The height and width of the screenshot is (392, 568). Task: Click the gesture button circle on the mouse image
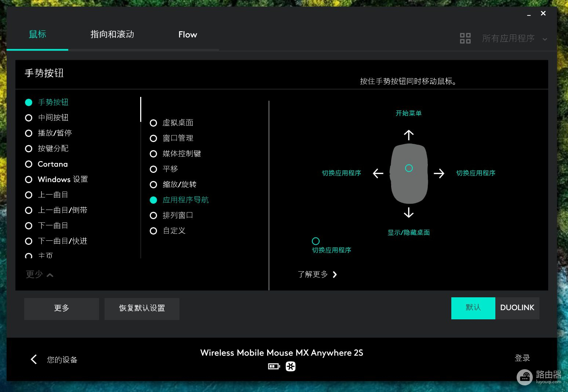(409, 168)
